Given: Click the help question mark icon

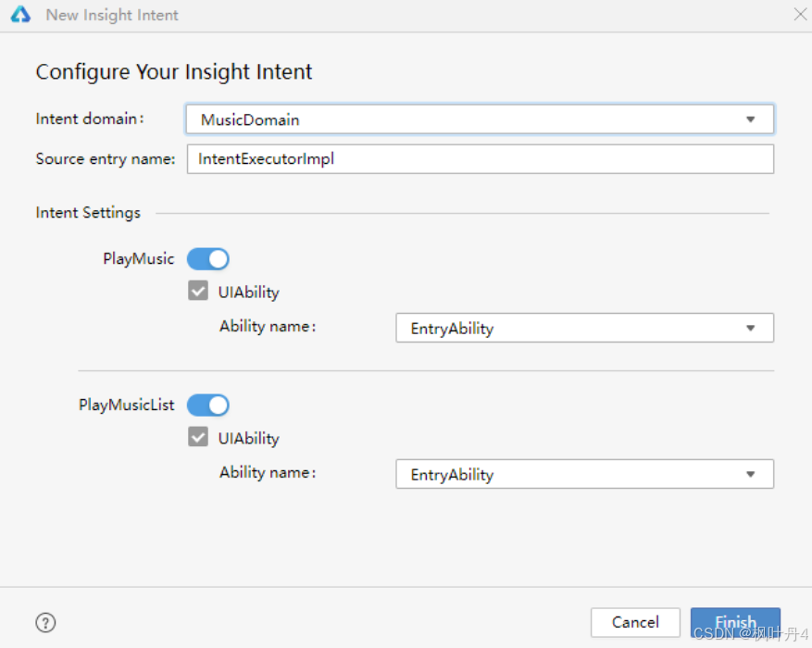Looking at the screenshot, I should 45,622.
